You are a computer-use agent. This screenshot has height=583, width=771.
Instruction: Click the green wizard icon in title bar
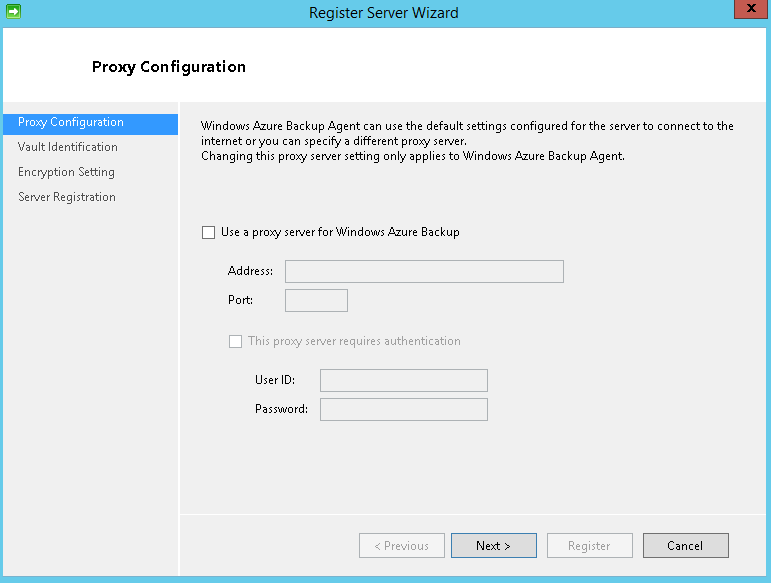13,11
